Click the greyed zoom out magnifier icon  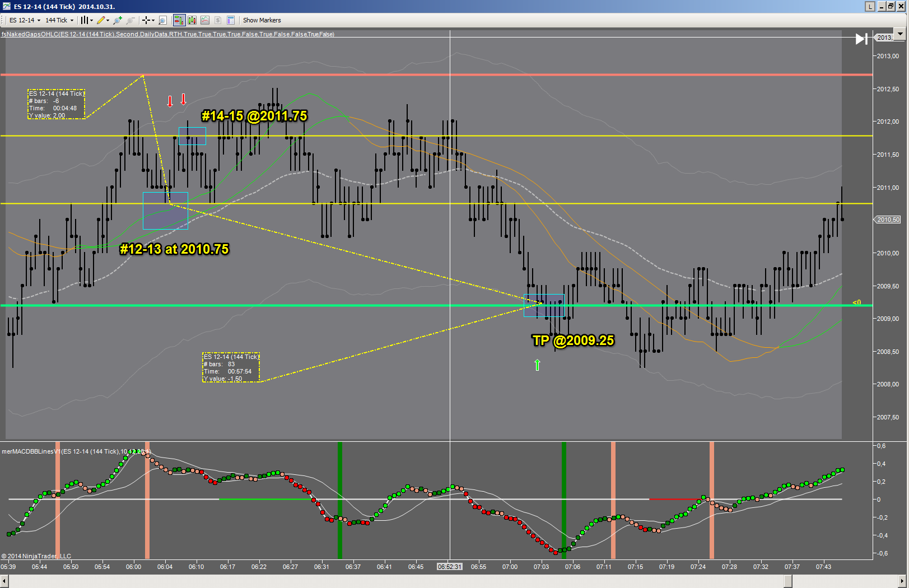pyautogui.click(x=130, y=20)
